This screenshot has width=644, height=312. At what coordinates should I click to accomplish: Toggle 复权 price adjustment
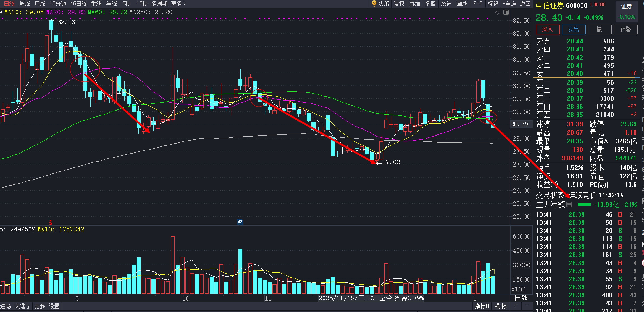click(x=399, y=4)
